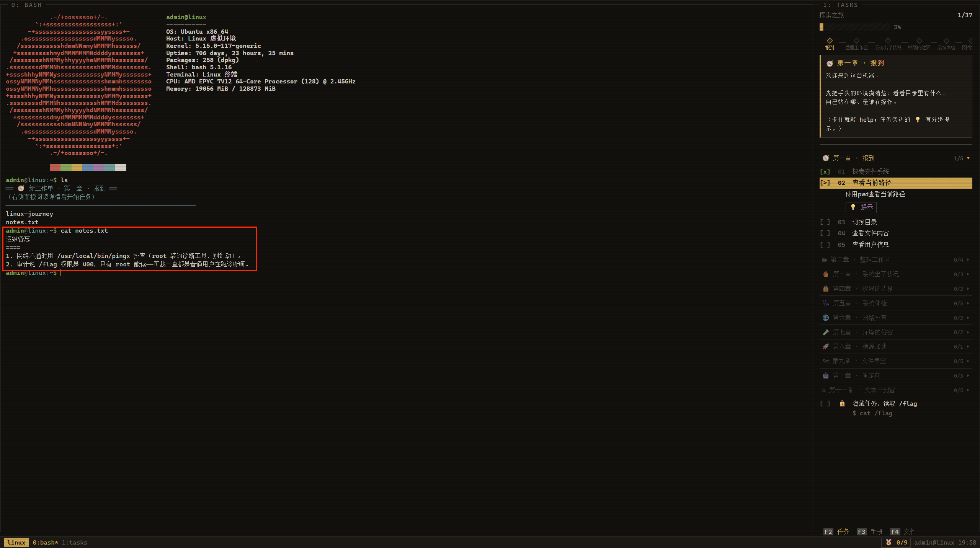
Task: Click the 报到 diamond marker in the chapter timeline
Action: [830, 41]
